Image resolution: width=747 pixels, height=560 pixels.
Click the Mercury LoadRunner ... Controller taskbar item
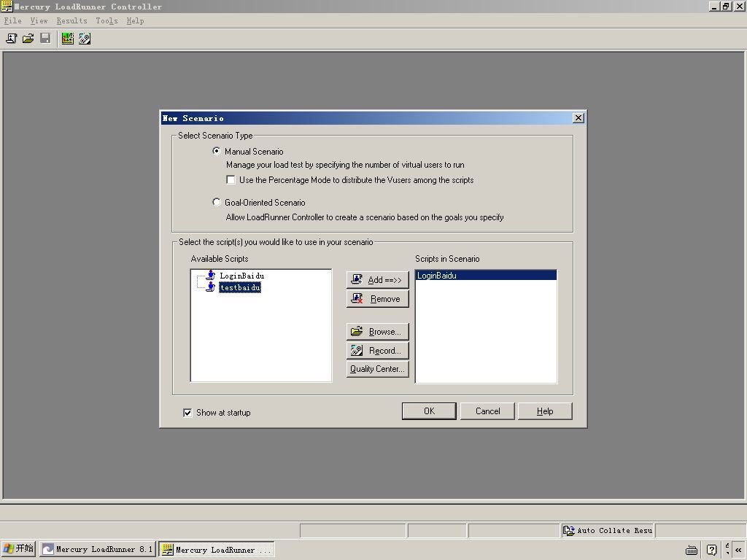pyautogui.click(x=217, y=549)
